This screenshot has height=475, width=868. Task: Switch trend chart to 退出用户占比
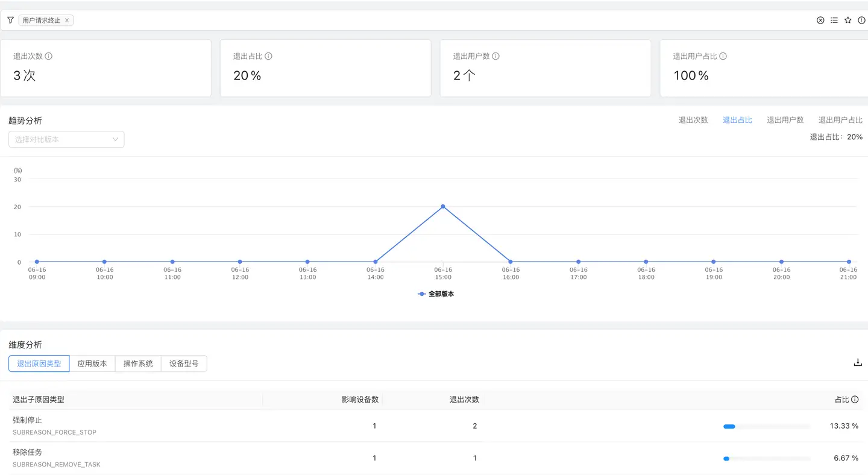point(840,120)
